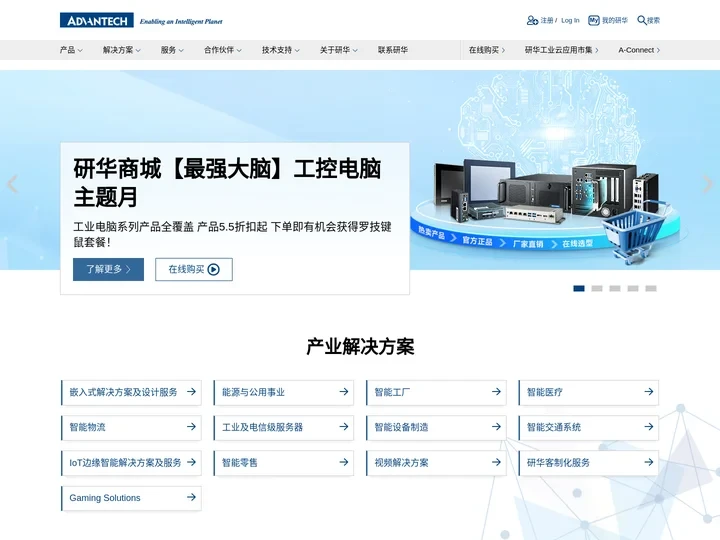720x540 pixels.
Task: Expand the 服务 dropdown menu
Action: 172,50
